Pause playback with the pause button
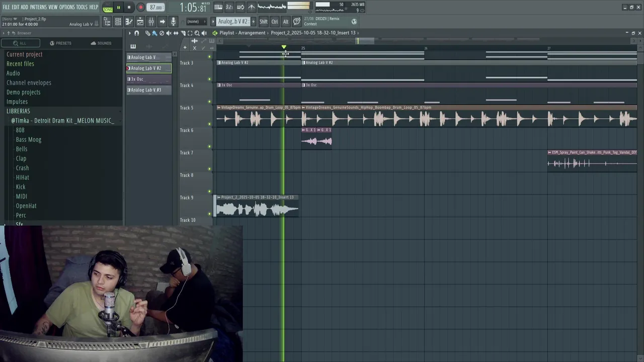 118,8
